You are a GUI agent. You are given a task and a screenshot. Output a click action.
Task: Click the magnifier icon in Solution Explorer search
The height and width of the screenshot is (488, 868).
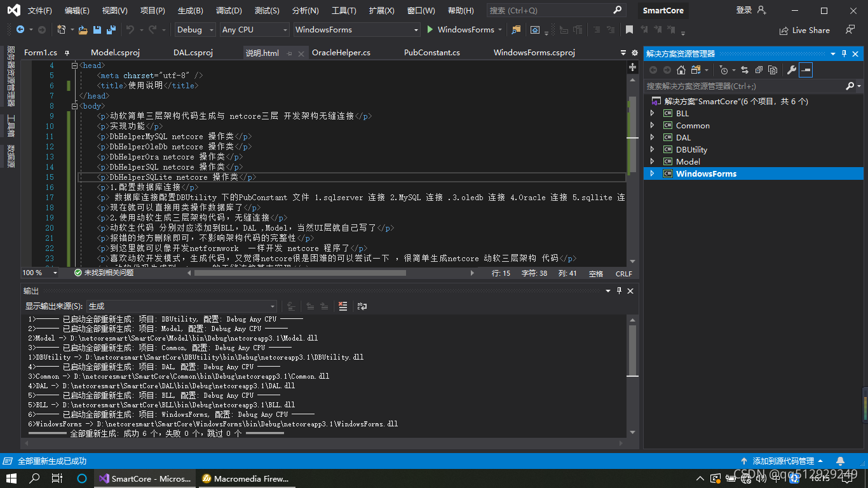[850, 86]
